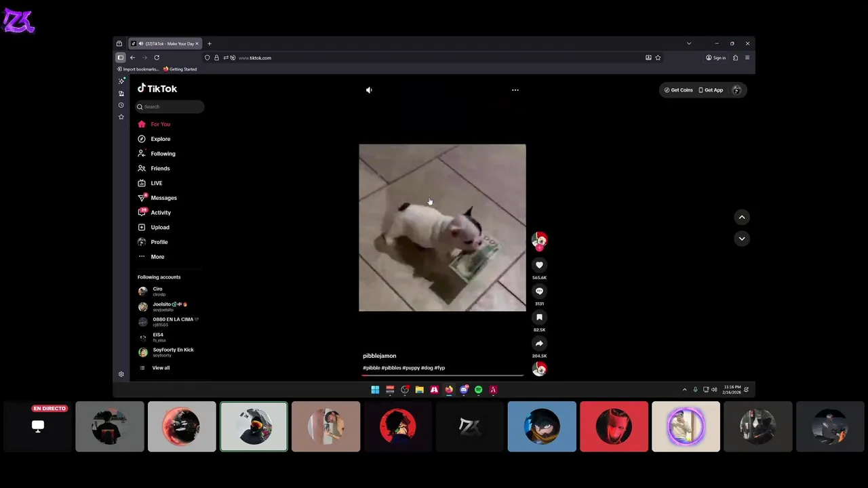Click the dog video player
The image size is (868, 488).
click(x=442, y=228)
